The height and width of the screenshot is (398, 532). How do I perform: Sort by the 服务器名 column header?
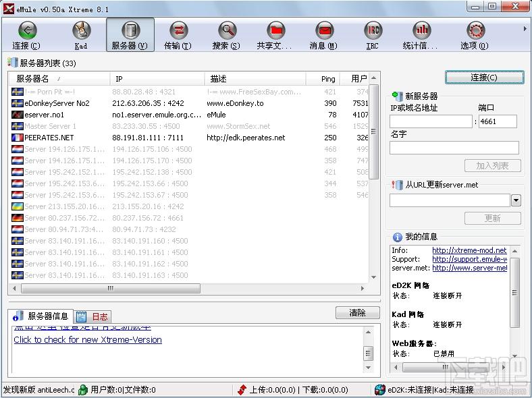point(59,79)
